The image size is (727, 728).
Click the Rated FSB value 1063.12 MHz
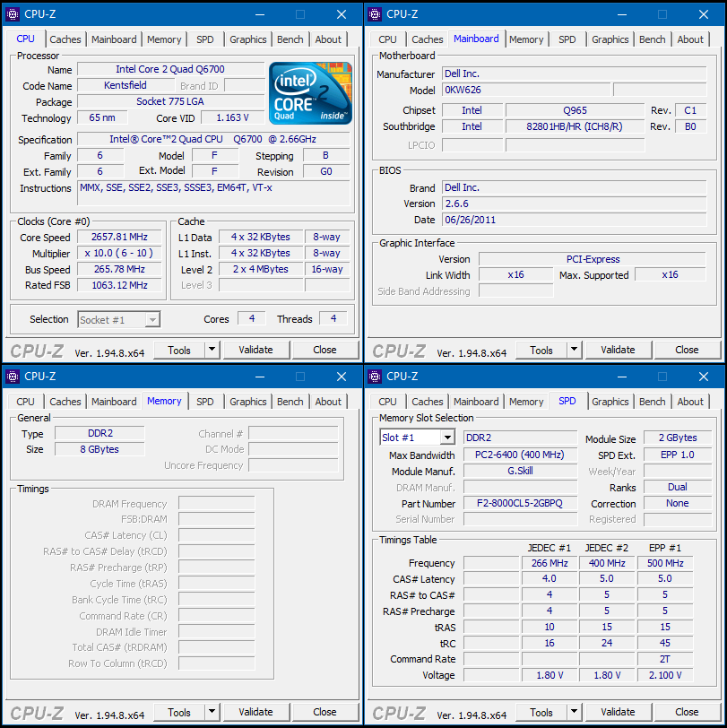click(119, 285)
